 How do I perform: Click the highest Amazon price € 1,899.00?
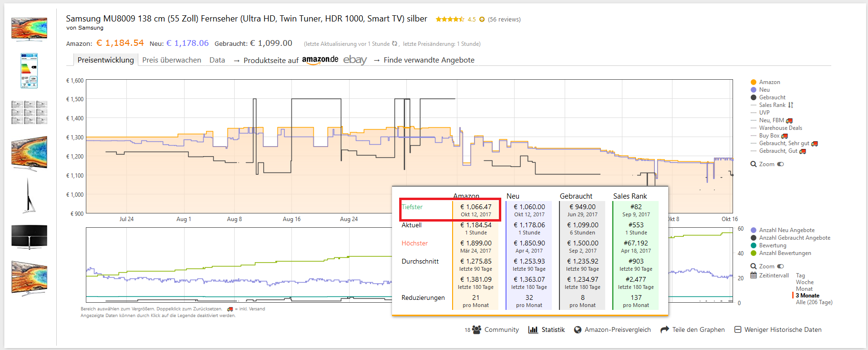[475, 243]
